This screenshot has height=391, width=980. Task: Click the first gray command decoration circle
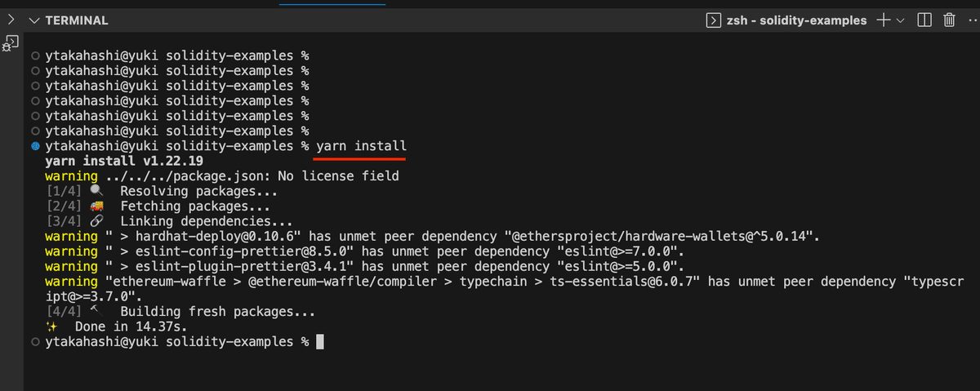pos(34,56)
